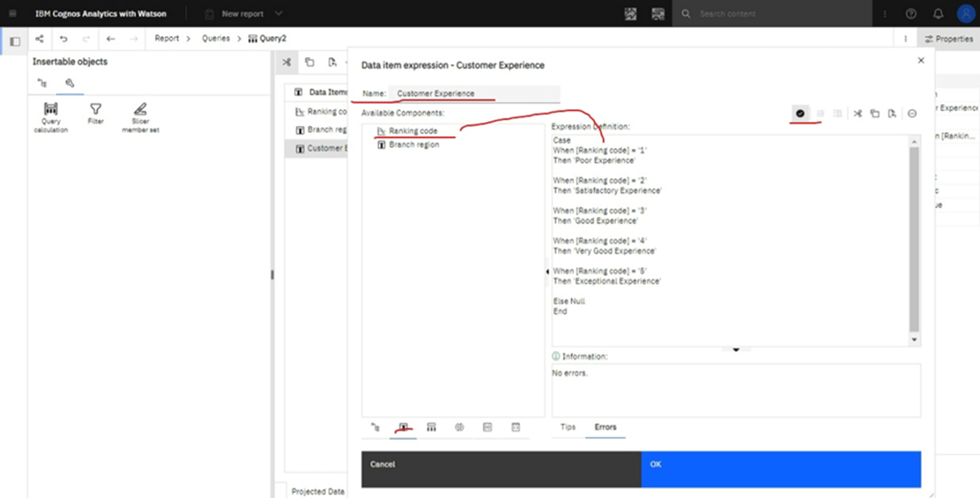Cut the selected expression text
Viewport: 980px width, 498px height.
coord(857,114)
